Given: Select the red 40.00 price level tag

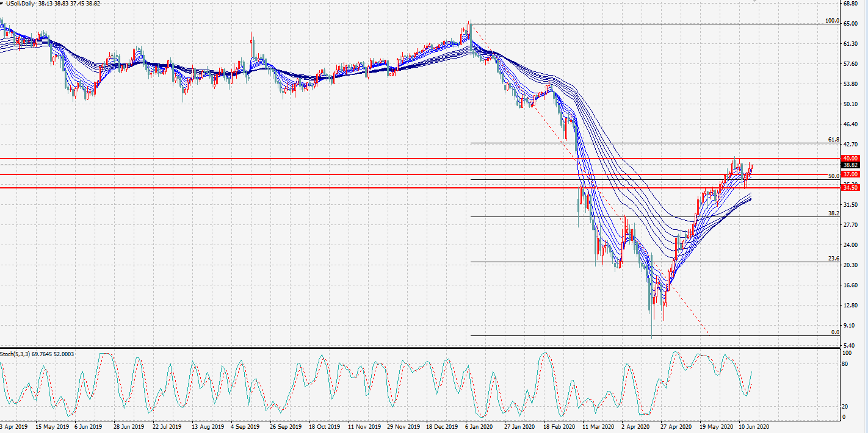Looking at the screenshot, I should coord(850,159).
